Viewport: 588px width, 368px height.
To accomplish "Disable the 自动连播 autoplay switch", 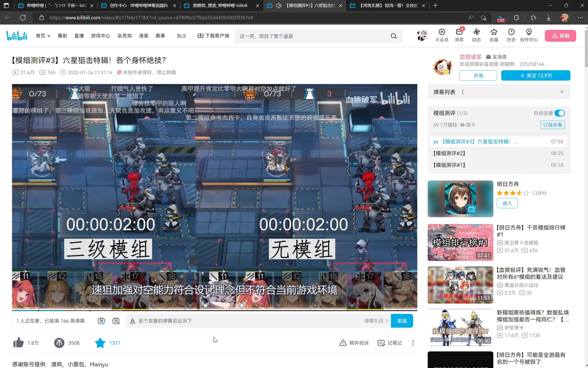I will click(x=559, y=113).
